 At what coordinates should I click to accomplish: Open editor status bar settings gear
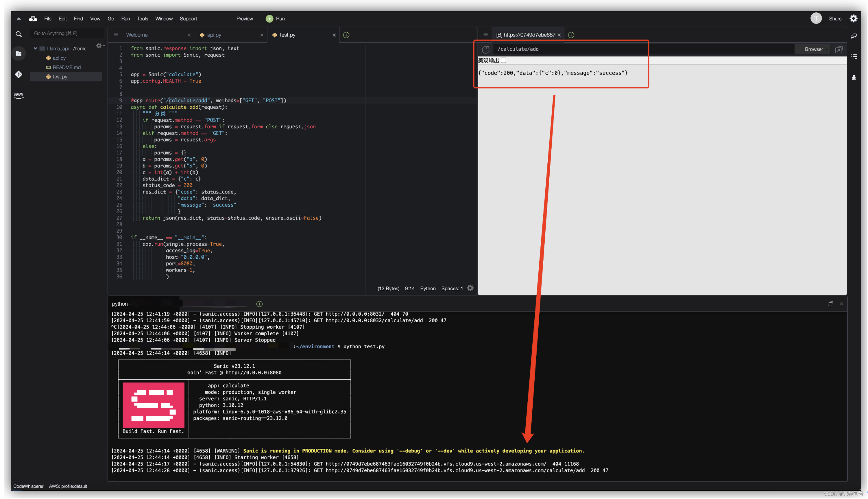(x=470, y=288)
